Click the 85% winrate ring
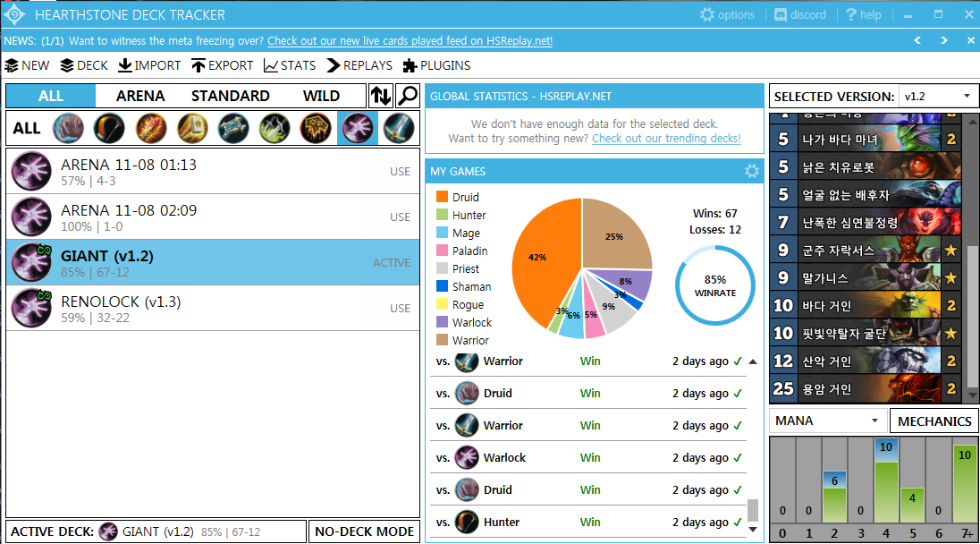 pos(715,285)
